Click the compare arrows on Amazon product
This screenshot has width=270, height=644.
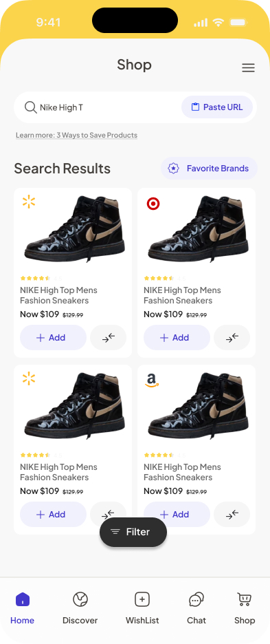(x=232, y=514)
